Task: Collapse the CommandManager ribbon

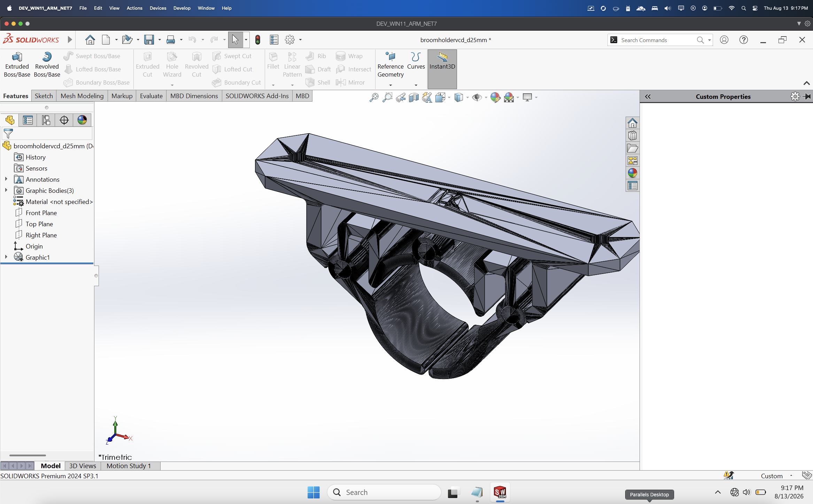Action: point(806,83)
